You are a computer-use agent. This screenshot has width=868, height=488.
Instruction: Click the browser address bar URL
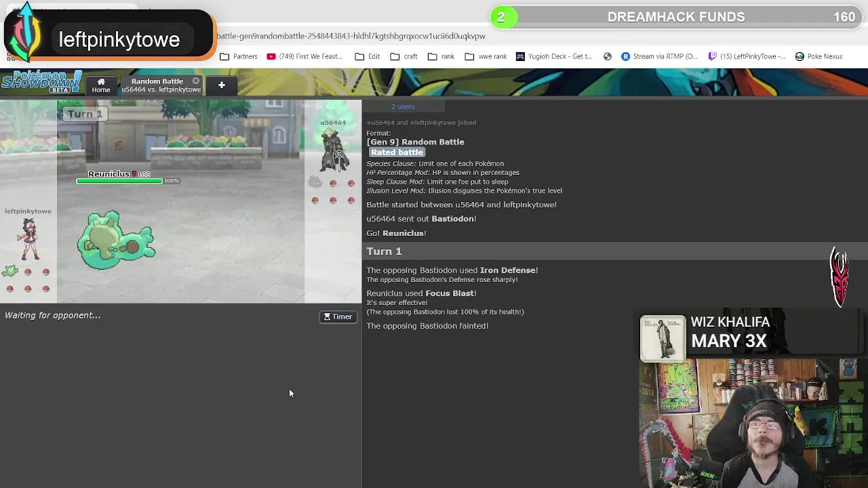coord(351,36)
